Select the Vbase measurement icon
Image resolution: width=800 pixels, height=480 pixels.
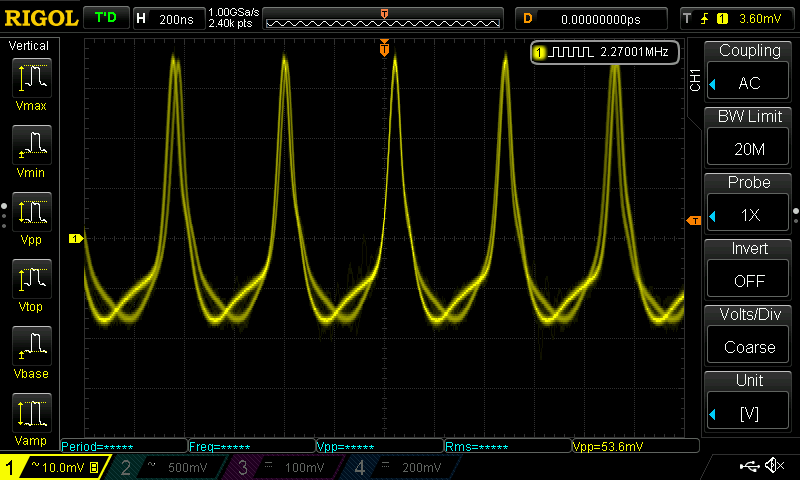point(32,346)
